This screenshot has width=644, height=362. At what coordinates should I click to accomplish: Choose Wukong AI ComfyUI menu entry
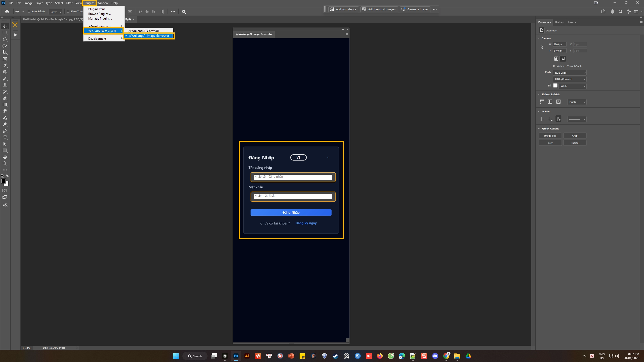145,31
